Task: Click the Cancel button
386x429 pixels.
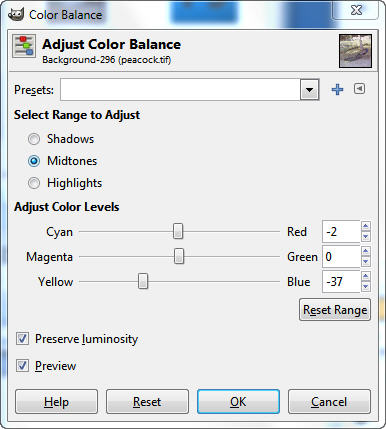Action: point(329,402)
